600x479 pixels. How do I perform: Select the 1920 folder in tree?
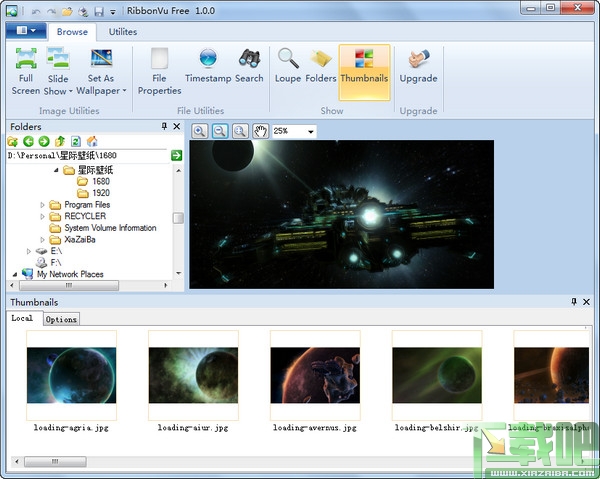coord(100,193)
